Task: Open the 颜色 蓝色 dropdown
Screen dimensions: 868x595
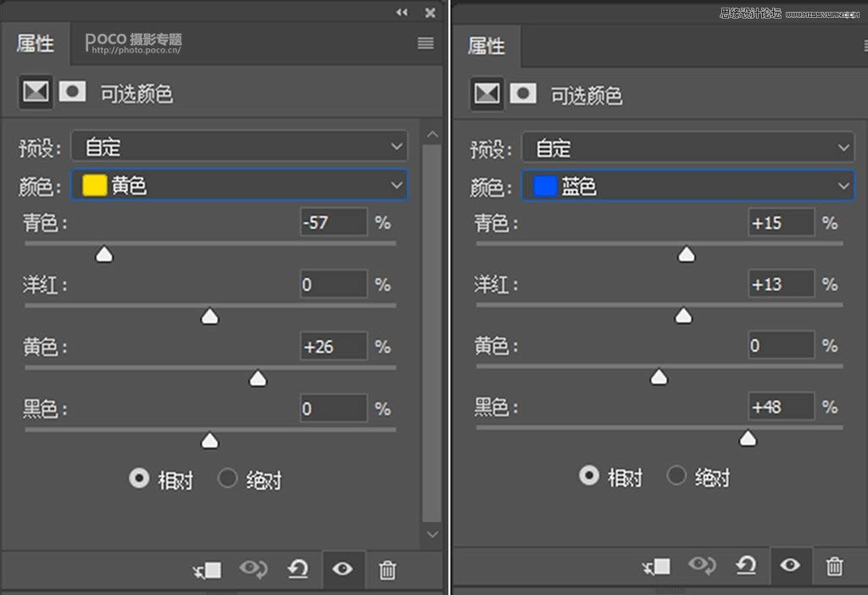Action: pyautogui.click(x=687, y=186)
